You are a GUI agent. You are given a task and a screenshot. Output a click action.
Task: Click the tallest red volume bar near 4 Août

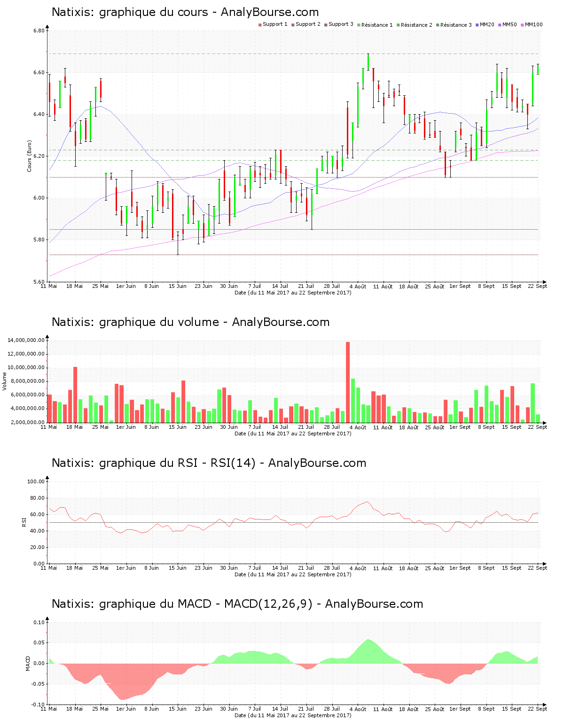pos(348,382)
